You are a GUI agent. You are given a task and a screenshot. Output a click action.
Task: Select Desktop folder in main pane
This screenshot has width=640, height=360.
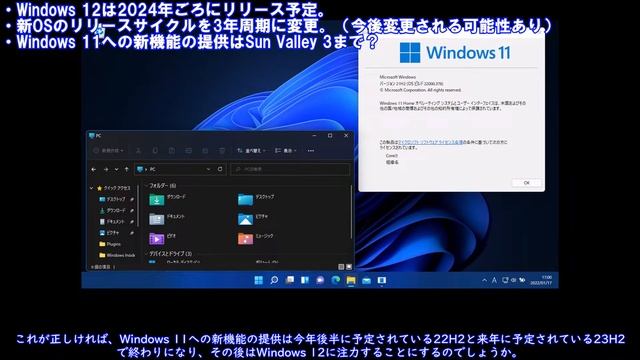click(256, 199)
